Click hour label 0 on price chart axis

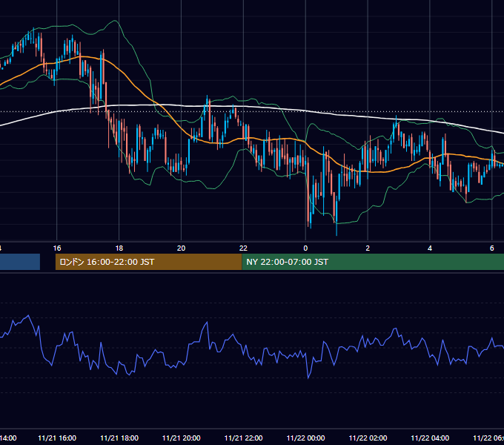305,248
